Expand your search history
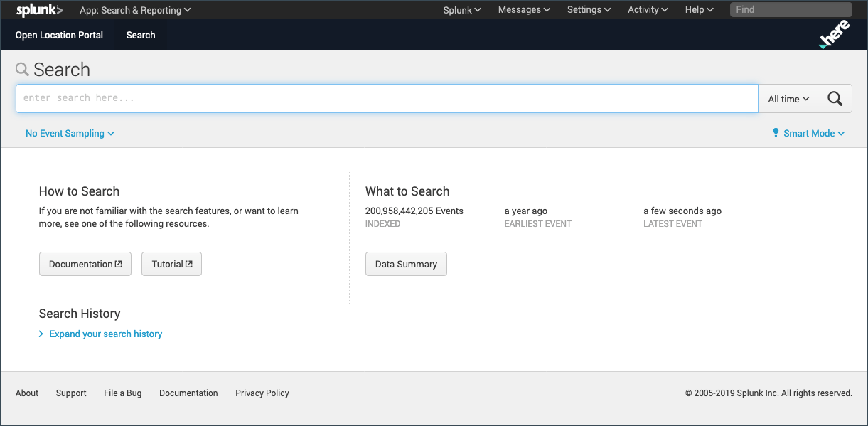Screen dimensions: 868x426 pos(105,334)
